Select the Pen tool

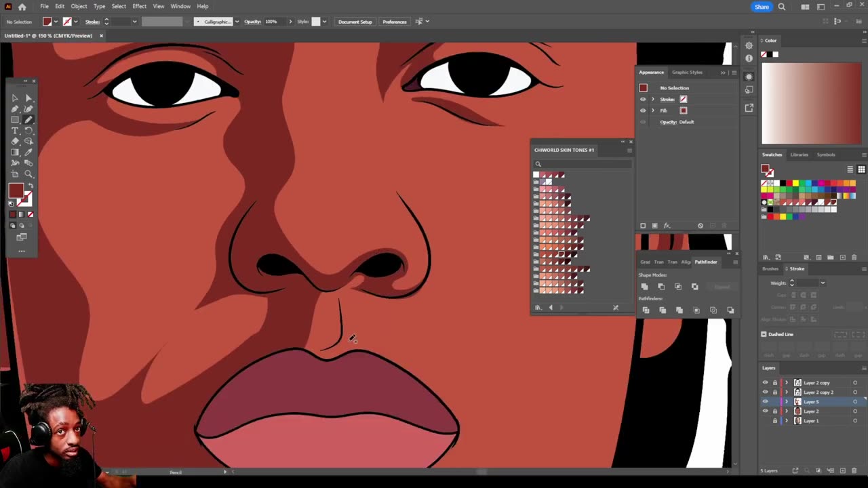15,108
